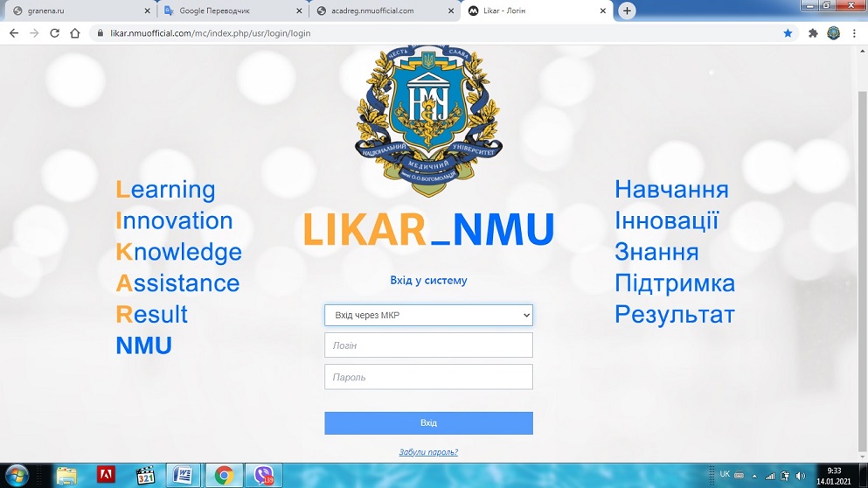Screen dimensions: 868x488
Task: Click the volume speaker tray icon
Action: pyautogui.click(x=801, y=476)
